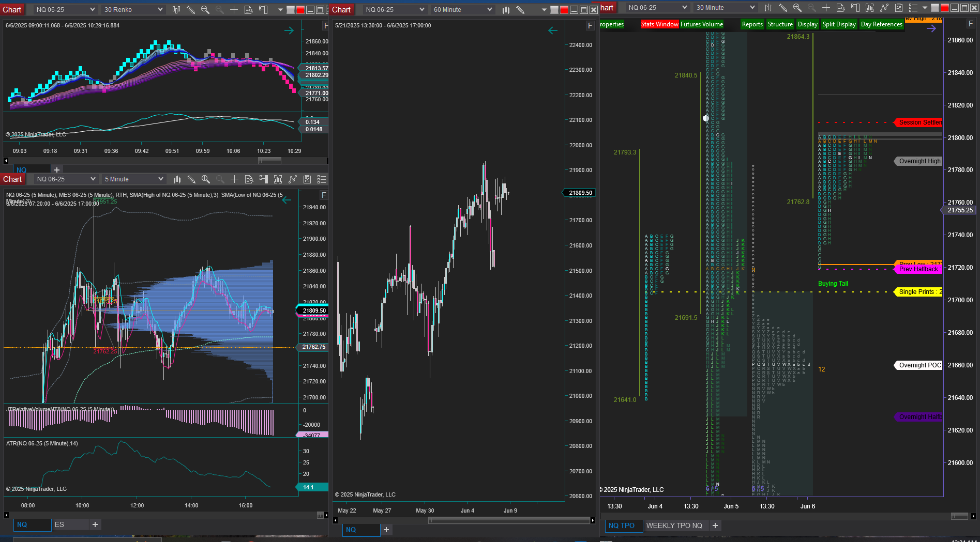This screenshot has width=980, height=542.
Task: Click teal return-to-latest arrow in 60 Minute chart
Action: tap(553, 30)
